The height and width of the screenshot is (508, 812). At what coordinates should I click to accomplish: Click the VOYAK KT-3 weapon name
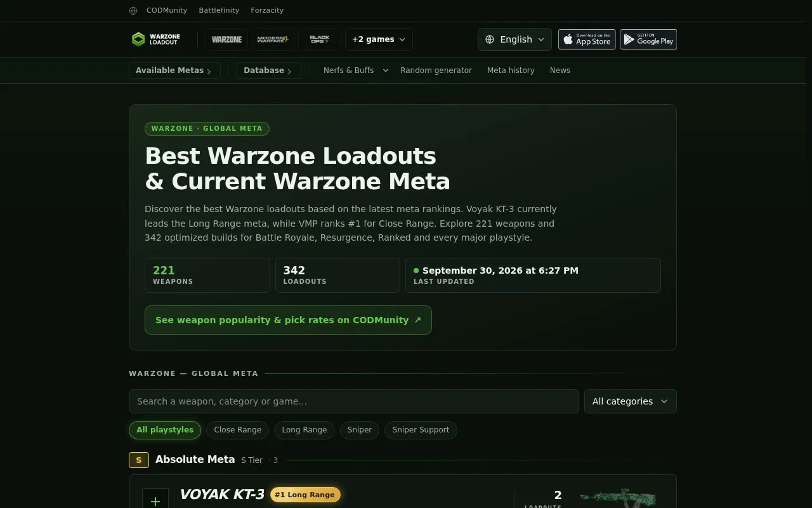pyautogui.click(x=222, y=495)
